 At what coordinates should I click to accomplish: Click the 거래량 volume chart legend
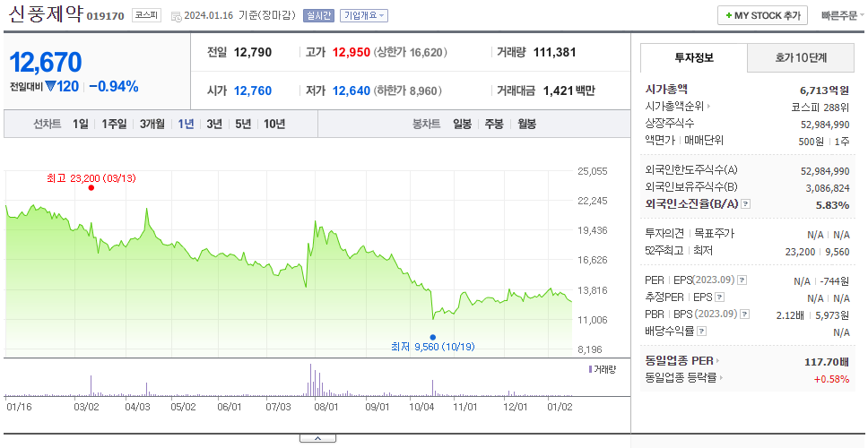[x=603, y=369]
